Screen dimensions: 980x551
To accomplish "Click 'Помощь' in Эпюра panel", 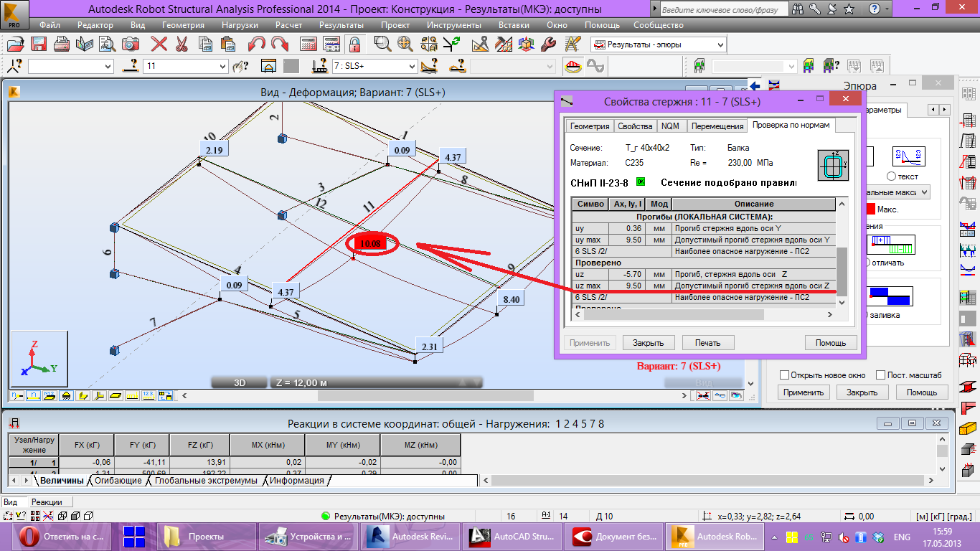I will click(x=922, y=392).
